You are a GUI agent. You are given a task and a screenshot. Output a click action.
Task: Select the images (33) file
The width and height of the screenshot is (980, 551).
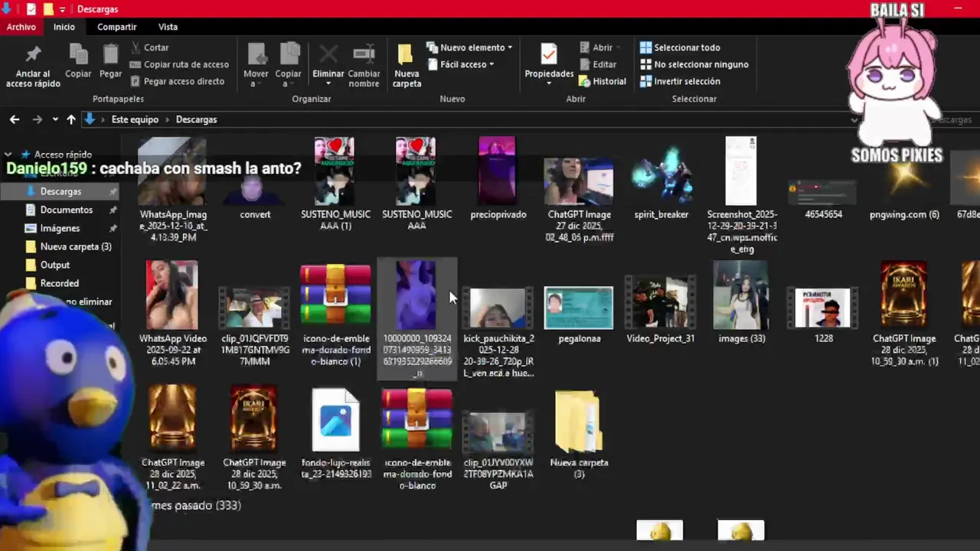741,303
